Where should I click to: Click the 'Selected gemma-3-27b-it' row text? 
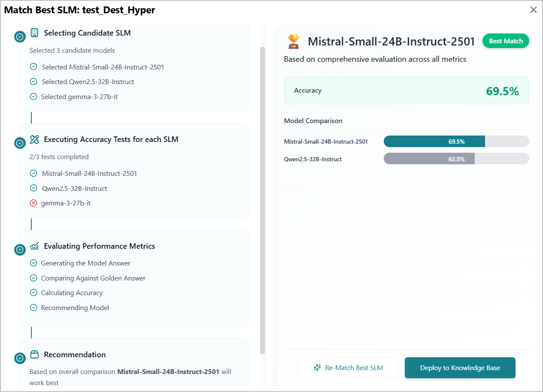coord(79,96)
